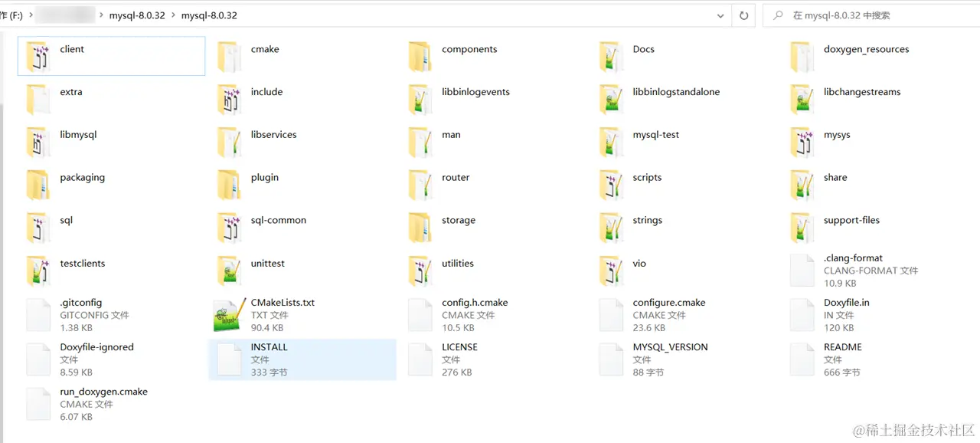980x443 pixels.
Task: Click the "support-files" folder name
Action: click(851, 220)
